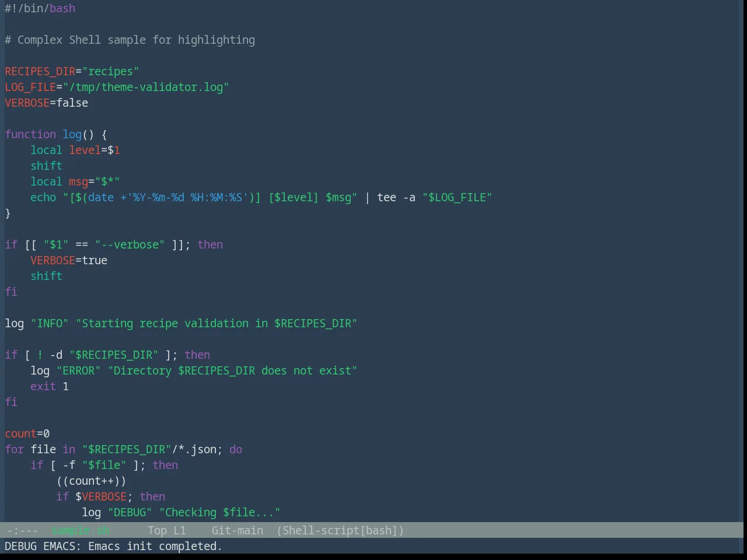Click the "/tmp/theme-validator.log" string

(146, 87)
